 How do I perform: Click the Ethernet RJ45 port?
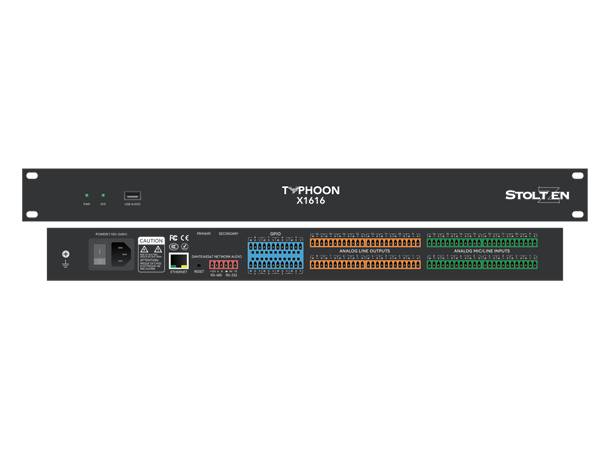point(179,261)
